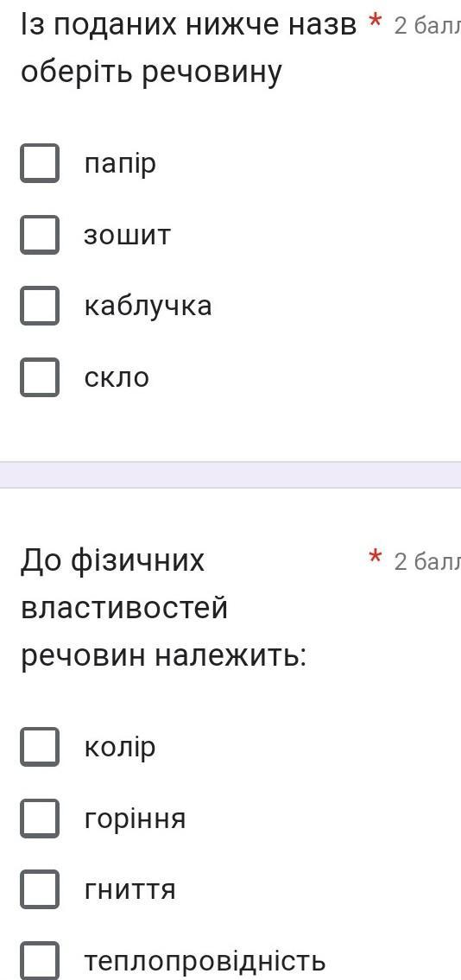This screenshot has width=461, height=980.
Task: Enable the скло checkbox
Action: [x=40, y=377]
